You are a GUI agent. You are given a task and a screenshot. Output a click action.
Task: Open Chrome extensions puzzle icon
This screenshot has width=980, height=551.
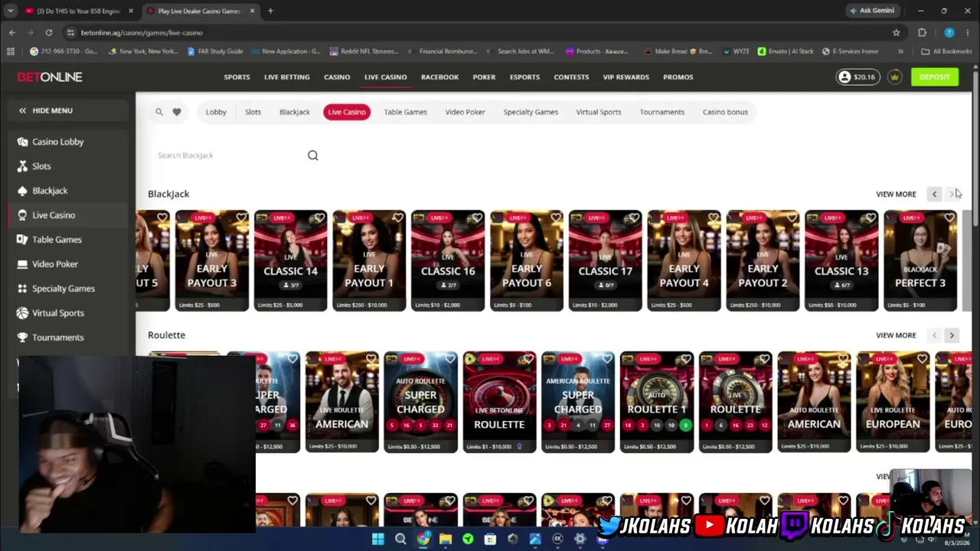pos(922,32)
